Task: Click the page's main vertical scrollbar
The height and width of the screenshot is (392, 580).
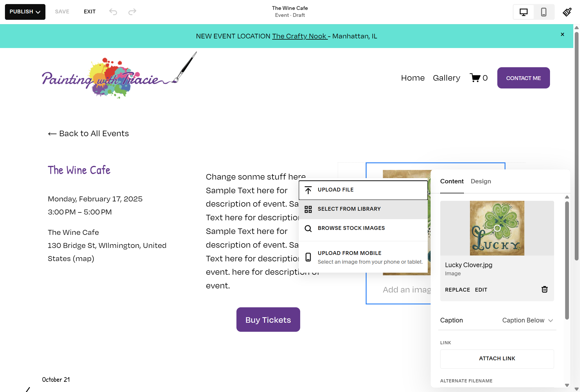Action: pyautogui.click(x=577, y=146)
